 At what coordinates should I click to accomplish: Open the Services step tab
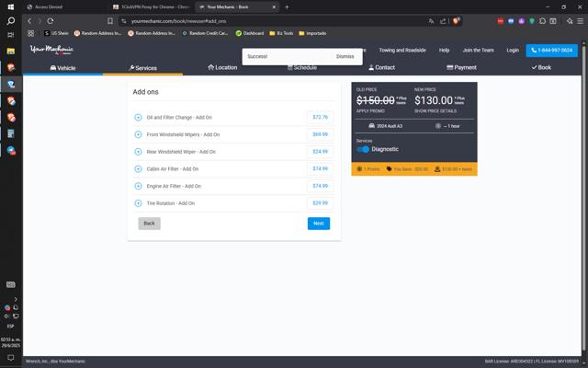[142, 68]
